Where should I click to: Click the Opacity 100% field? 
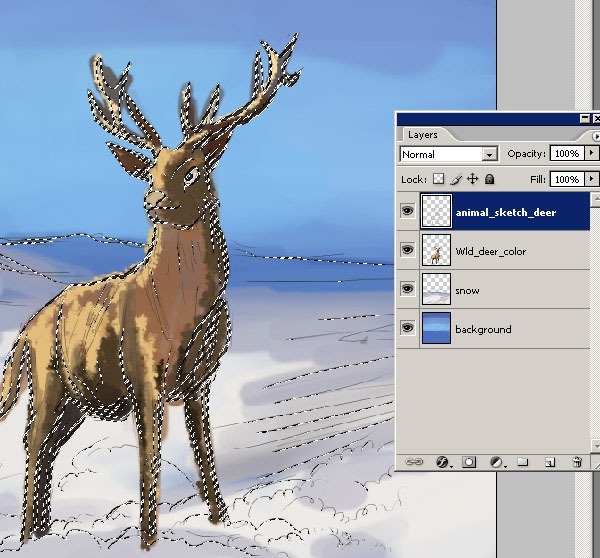pyautogui.click(x=567, y=153)
